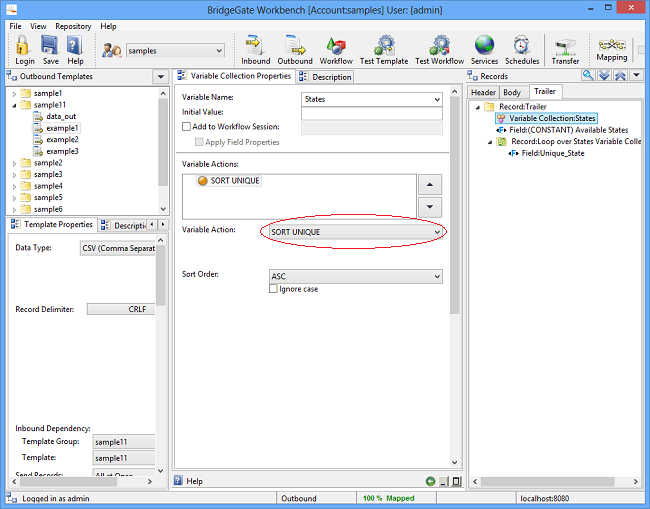Toggle the Ignore case checkbox

[x=274, y=289]
